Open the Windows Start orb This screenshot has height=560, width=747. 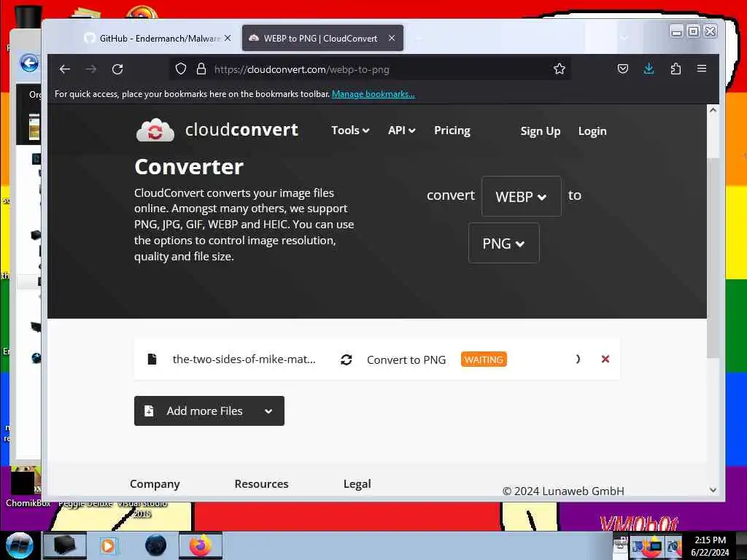[x=19, y=545]
